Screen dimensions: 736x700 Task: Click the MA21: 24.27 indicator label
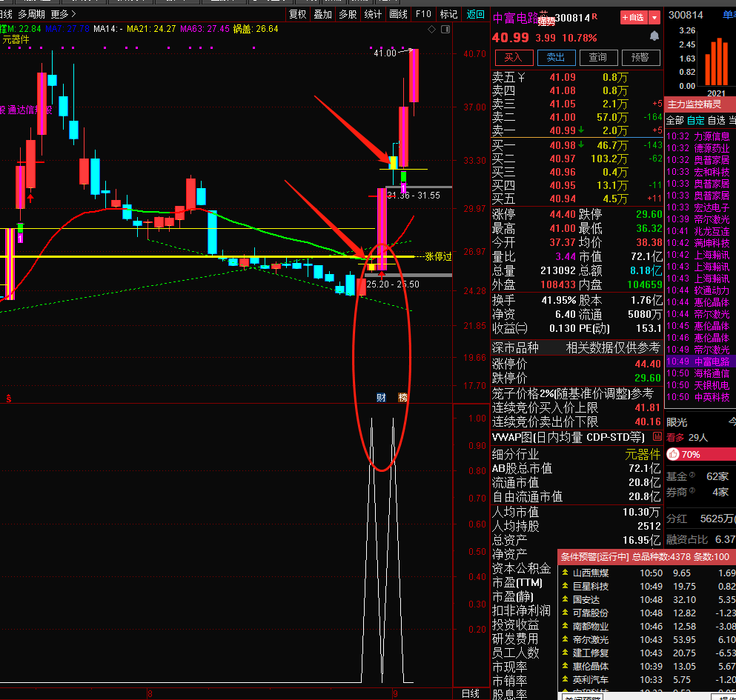tap(151, 29)
